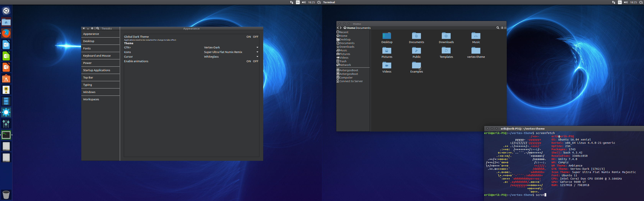Open the Icons theme dropdown
The height and width of the screenshot is (201, 644).
click(231, 52)
